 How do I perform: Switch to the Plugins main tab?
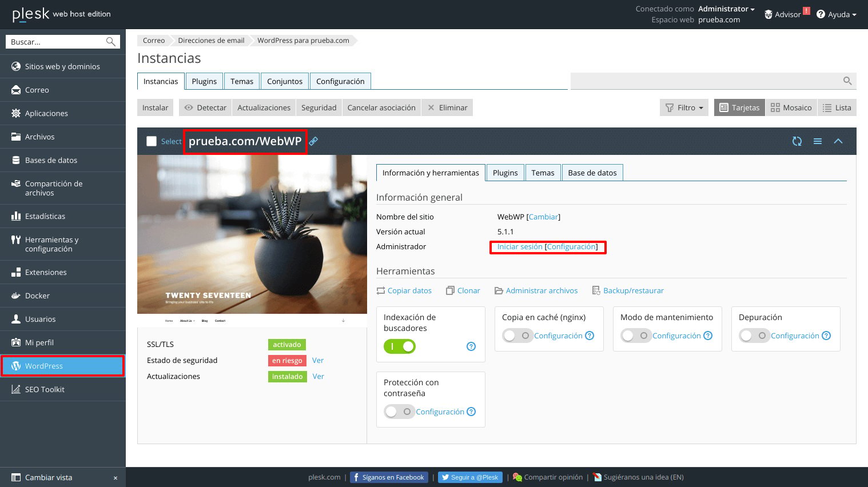(204, 81)
